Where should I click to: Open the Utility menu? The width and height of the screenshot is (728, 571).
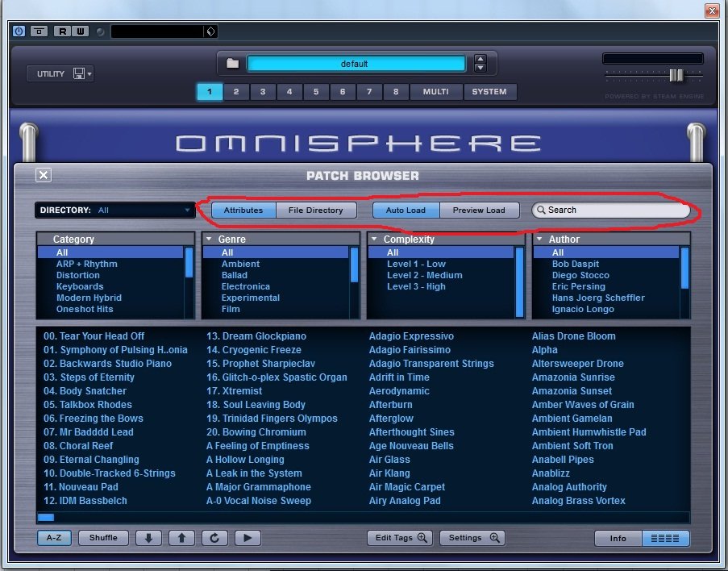[60, 73]
